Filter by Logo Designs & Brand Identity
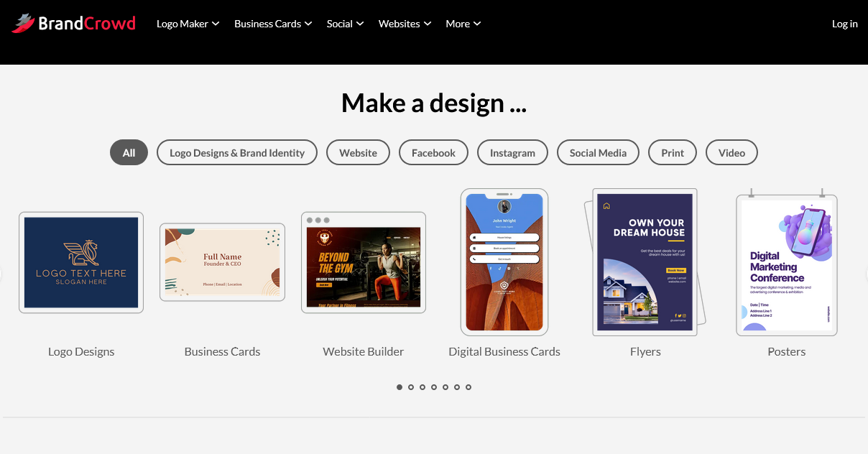The image size is (868, 454). click(236, 152)
